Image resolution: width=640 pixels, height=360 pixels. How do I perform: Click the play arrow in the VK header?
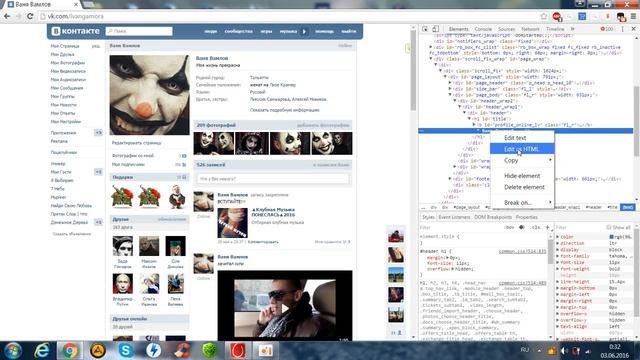(304, 31)
